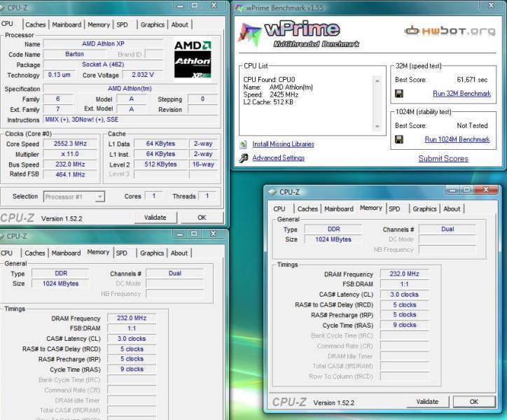
Task: Select the CPU tab in top-left CPU-Z window
Action: pos(7,24)
